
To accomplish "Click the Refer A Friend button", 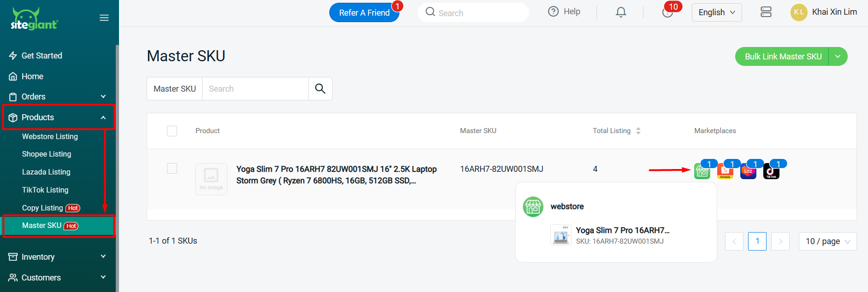I will (x=364, y=13).
